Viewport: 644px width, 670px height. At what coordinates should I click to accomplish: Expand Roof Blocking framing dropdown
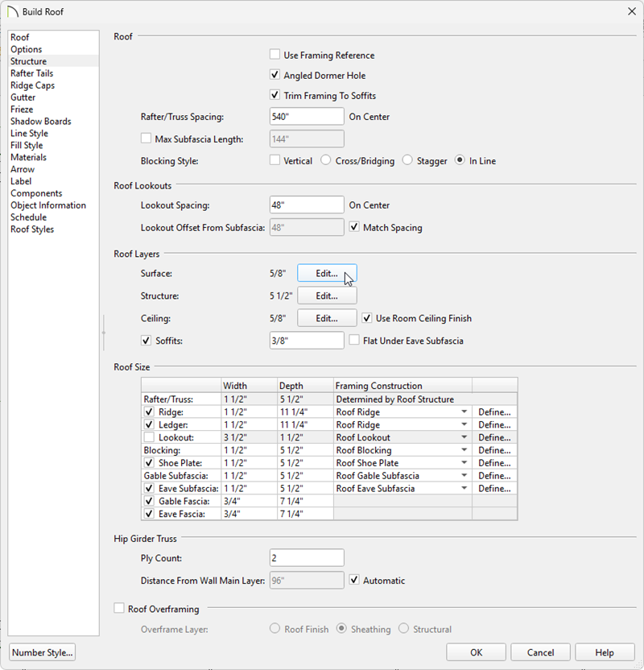[464, 450]
